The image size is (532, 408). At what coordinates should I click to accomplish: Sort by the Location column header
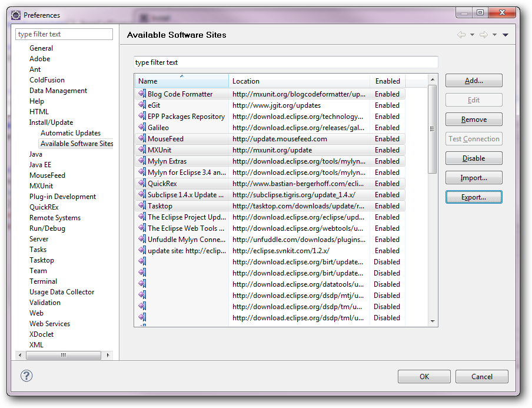click(299, 81)
